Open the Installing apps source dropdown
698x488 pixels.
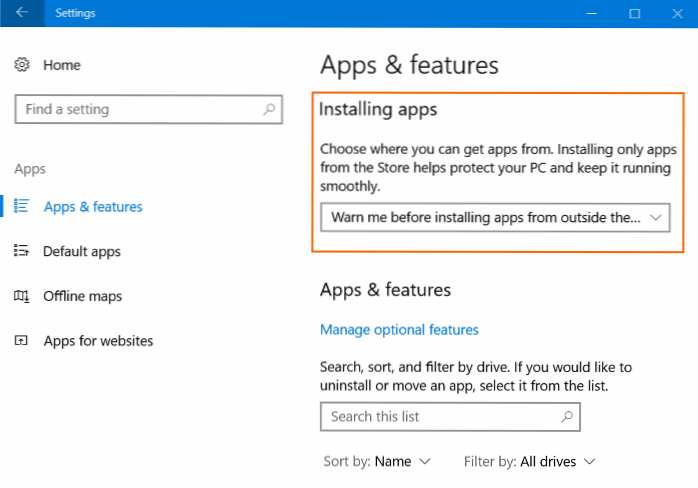click(x=495, y=217)
